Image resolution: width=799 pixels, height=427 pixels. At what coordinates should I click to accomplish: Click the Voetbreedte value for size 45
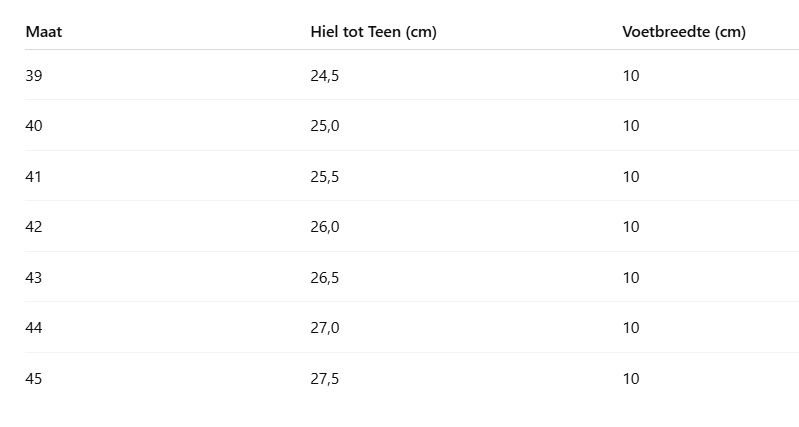[x=631, y=379]
